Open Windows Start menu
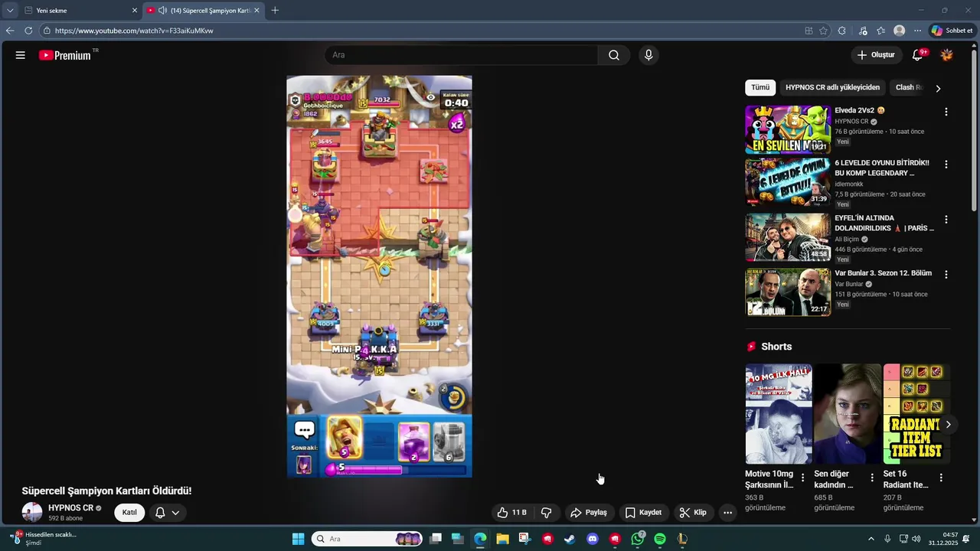 [x=299, y=539]
